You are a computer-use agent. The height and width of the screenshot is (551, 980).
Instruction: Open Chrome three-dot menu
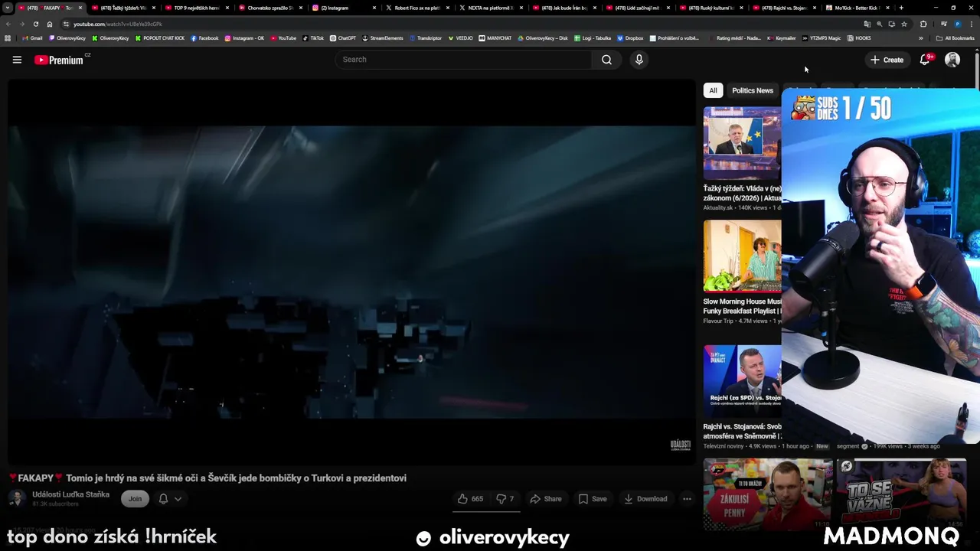(x=972, y=24)
